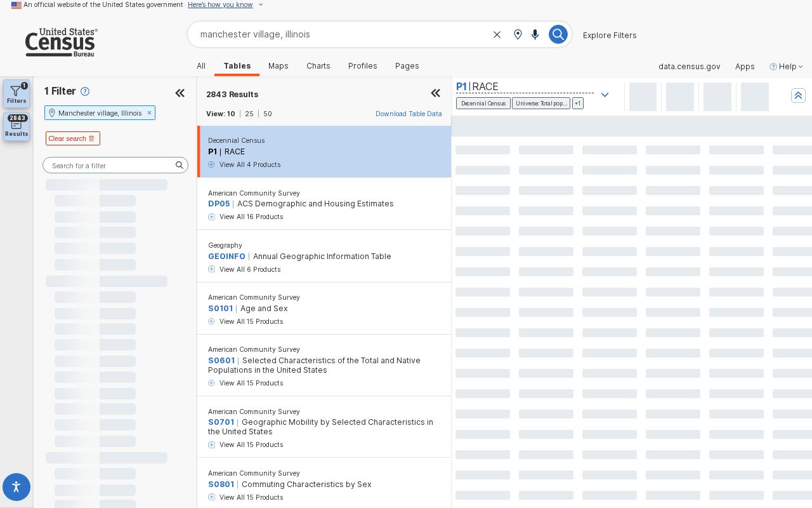This screenshot has width=812, height=508.
Task: Activate the microphone voice search icon
Action: 535,34
